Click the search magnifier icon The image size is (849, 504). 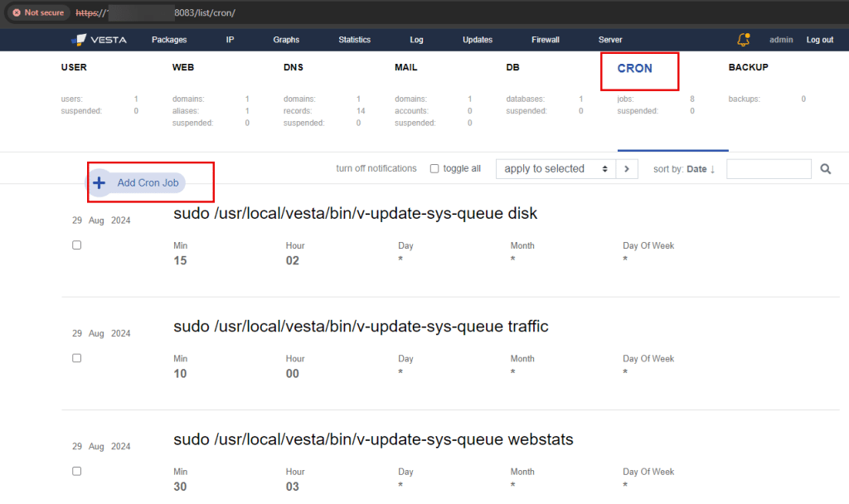825,168
